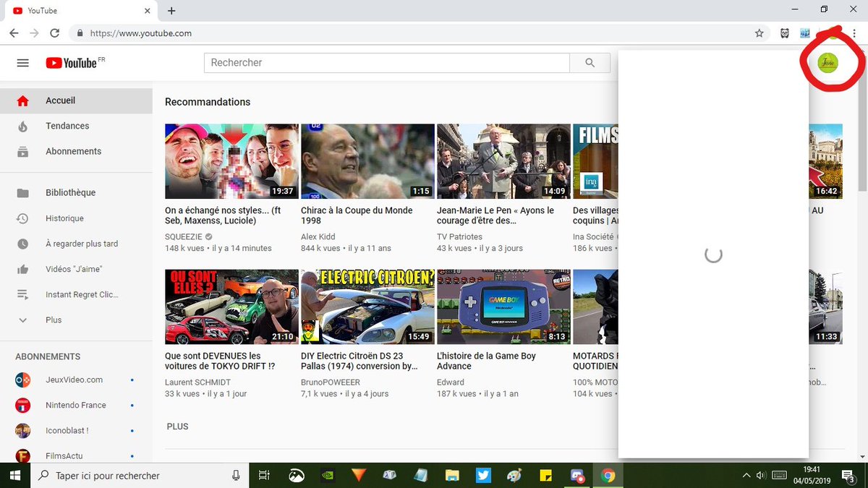Click the BrunoPOWEEER channel name
868x488 pixels.
(x=331, y=382)
